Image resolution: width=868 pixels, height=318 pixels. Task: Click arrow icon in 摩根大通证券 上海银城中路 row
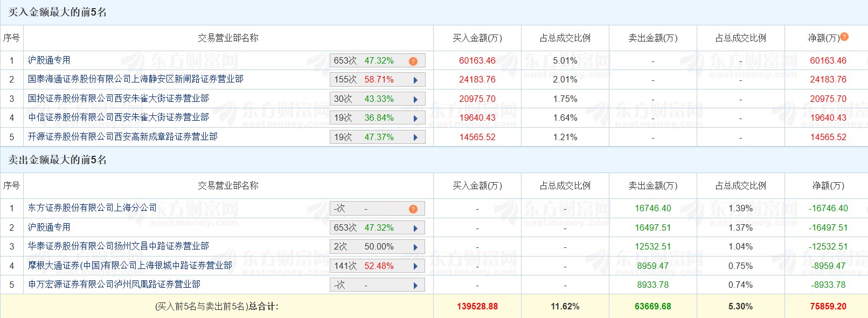tap(415, 266)
